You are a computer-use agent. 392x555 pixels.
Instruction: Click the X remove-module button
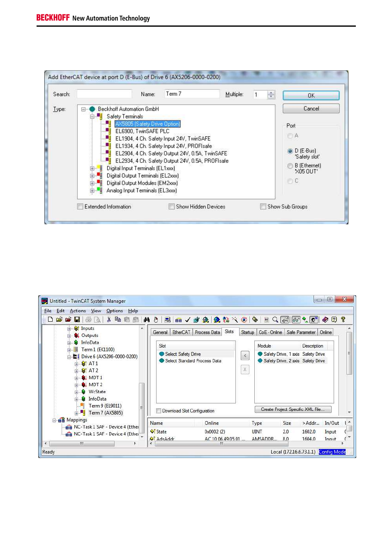(x=245, y=369)
